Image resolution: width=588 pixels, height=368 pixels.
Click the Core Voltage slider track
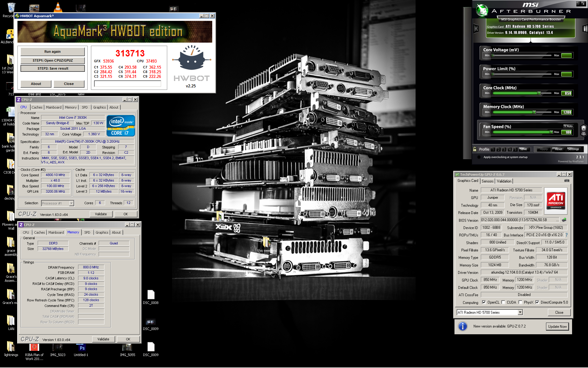pyautogui.click(x=522, y=56)
